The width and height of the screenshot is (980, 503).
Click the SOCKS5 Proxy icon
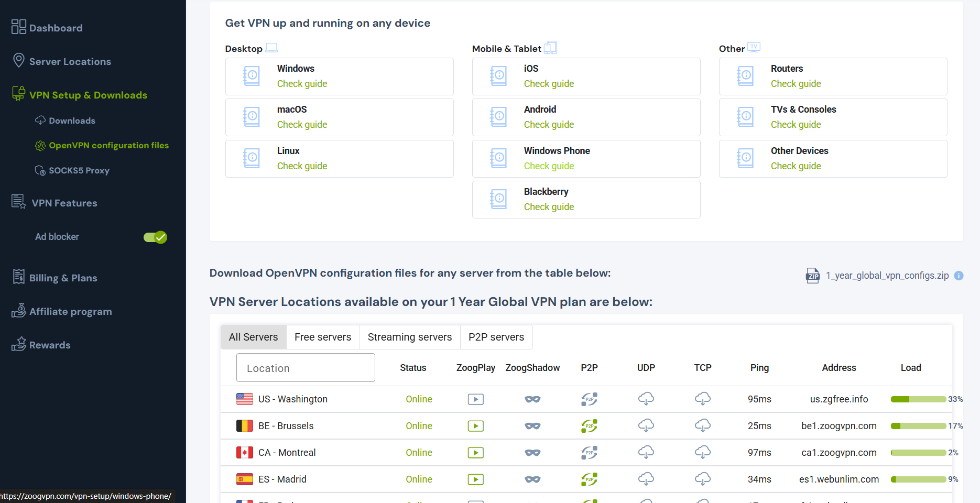[x=40, y=170]
